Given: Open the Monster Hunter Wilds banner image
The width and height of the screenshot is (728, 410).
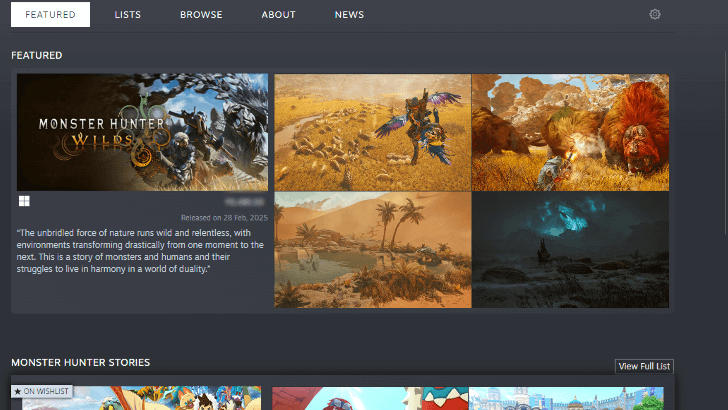Looking at the screenshot, I should 143,132.
